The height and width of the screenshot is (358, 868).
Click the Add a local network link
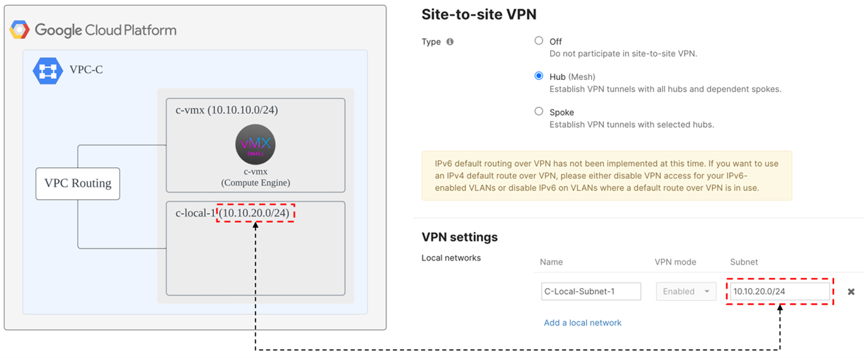pos(582,323)
